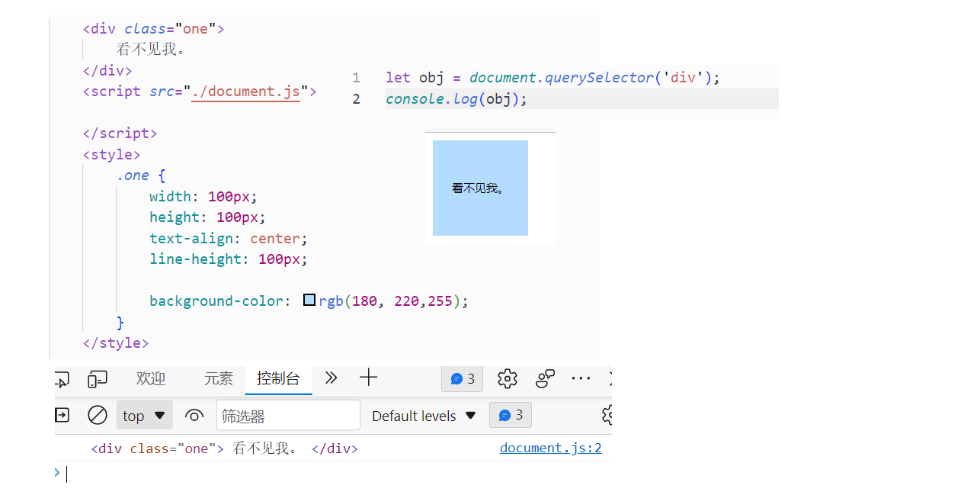Open the feedback/people icon
The image size is (980, 495).
click(x=545, y=378)
